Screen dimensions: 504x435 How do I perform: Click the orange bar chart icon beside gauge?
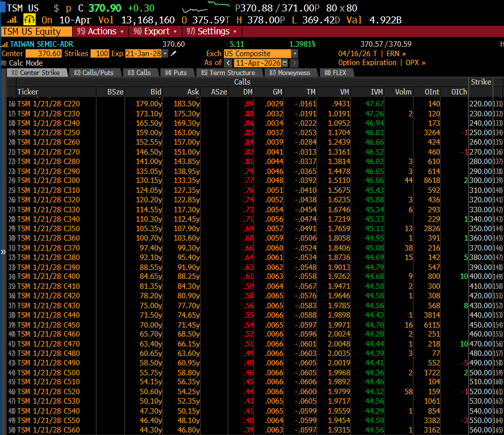click(12, 20)
